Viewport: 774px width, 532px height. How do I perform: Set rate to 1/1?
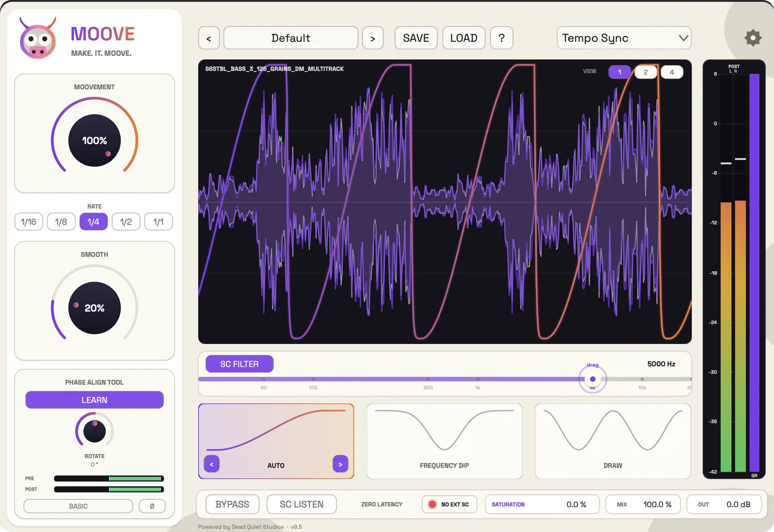(158, 222)
